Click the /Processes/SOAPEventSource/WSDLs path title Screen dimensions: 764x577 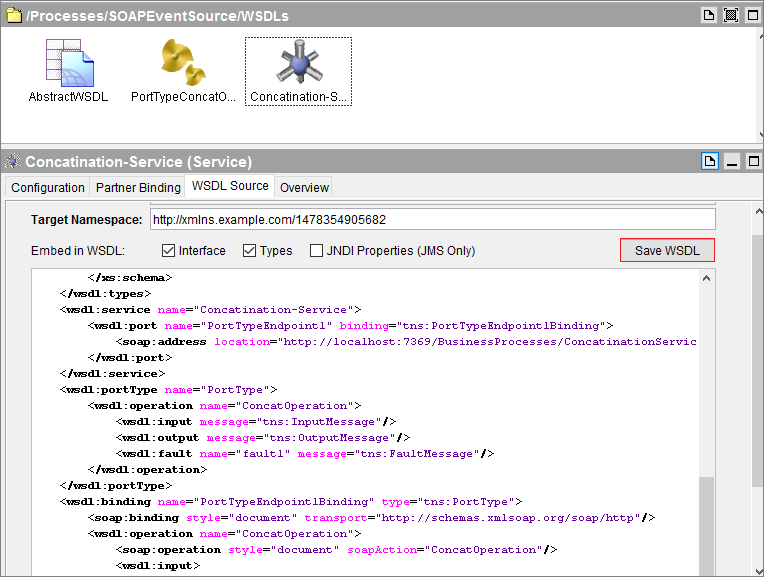[157, 16]
